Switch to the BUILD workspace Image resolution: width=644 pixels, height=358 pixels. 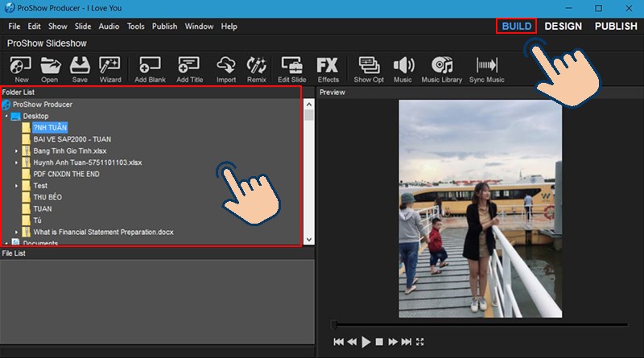(516, 27)
